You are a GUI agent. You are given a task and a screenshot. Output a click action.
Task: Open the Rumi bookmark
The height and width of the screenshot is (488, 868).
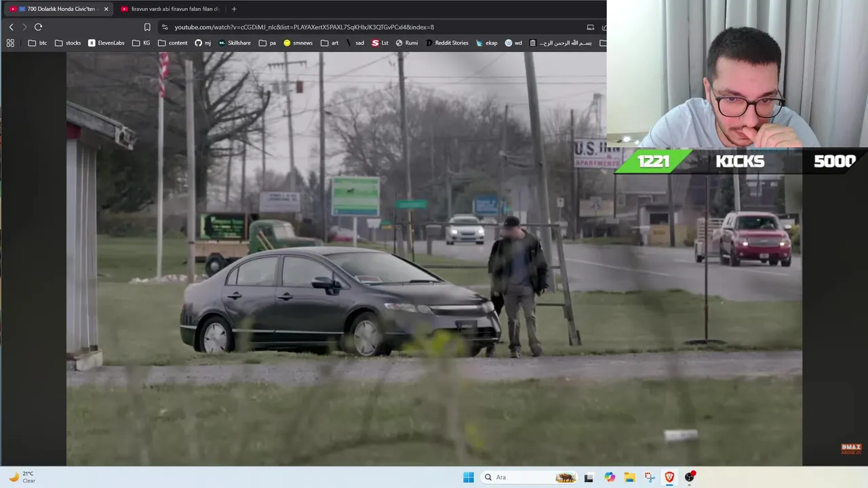(x=407, y=43)
